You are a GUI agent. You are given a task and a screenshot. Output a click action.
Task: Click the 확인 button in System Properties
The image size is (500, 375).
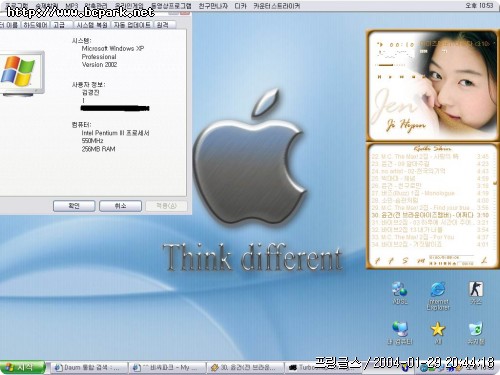74,206
